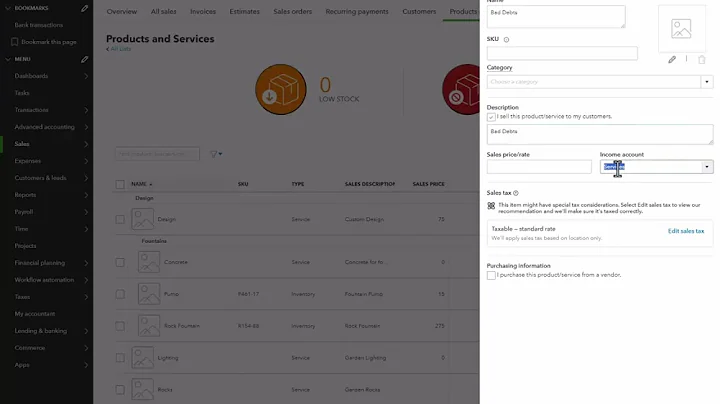Check the Lighting row checkbox
720x404 pixels.
(x=120, y=358)
